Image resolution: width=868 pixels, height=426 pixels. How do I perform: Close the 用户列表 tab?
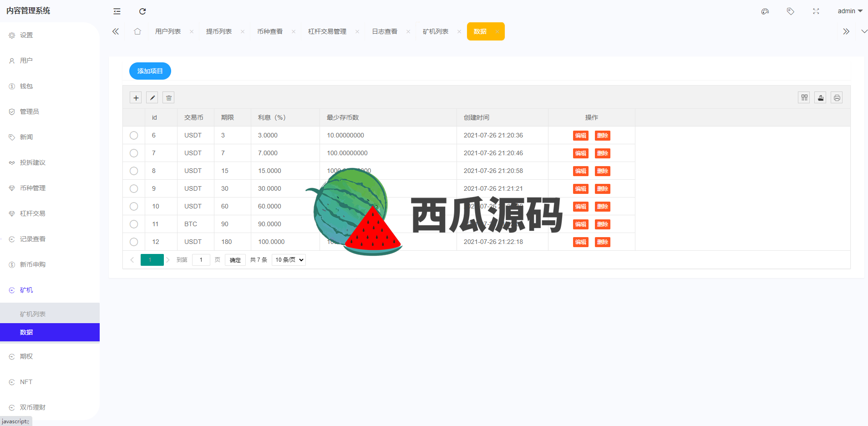[x=192, y=31]
